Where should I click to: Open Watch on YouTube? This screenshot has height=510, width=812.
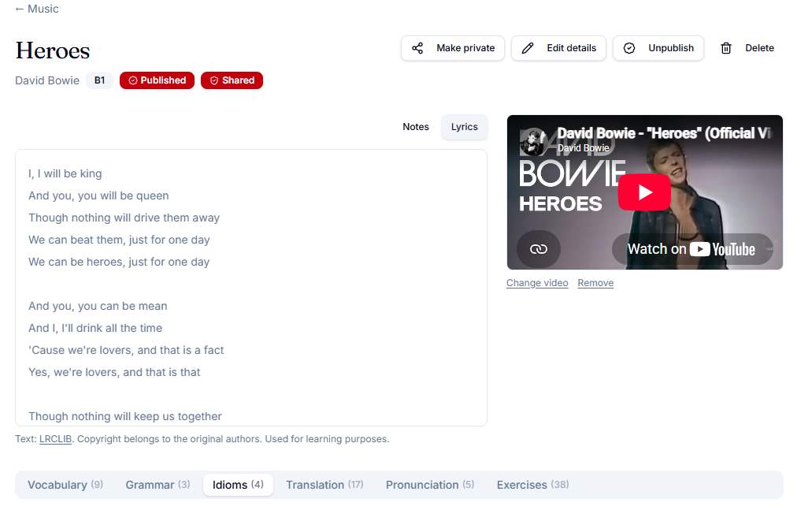coord(692,249)
